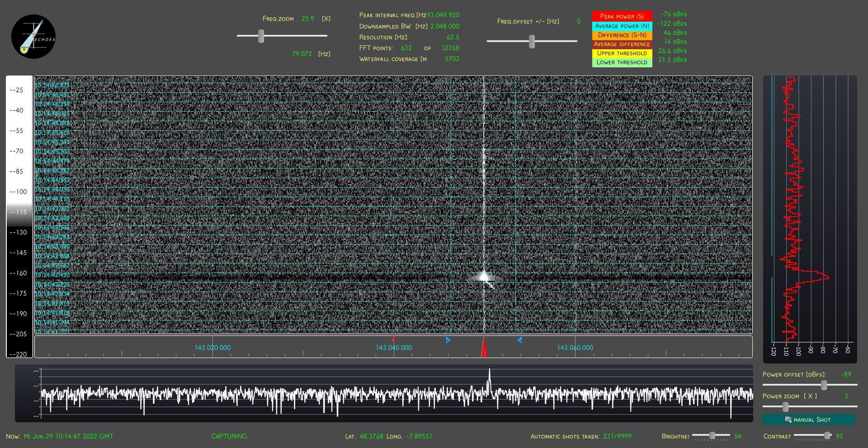
Task: Click the red peak marker on frequency axis
Action: coord(484,347)
